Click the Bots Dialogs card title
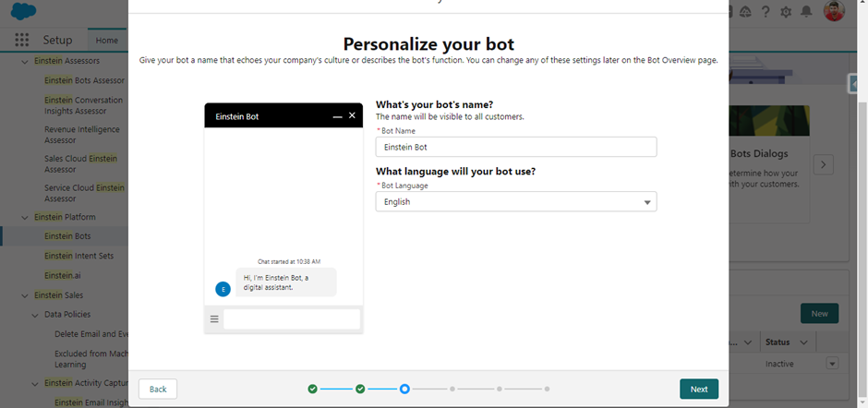This screenshot has height=408, width=868. (759, 154)
